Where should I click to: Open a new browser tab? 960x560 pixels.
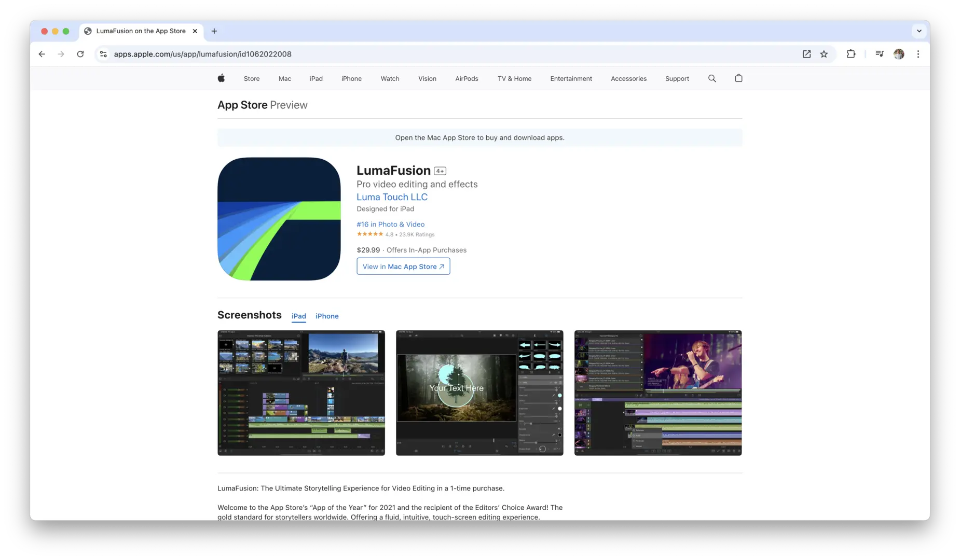click(214, 31)
